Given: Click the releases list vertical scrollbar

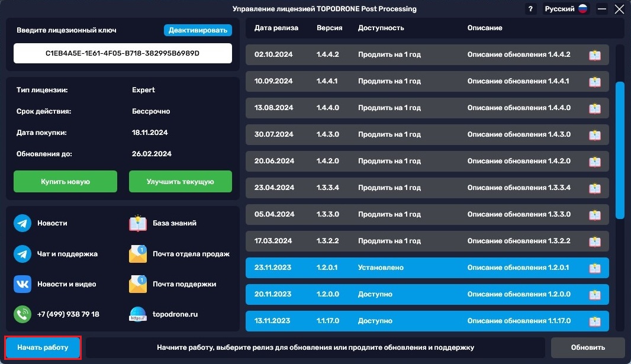Looking at the screenshot, I should pos(620,150).
